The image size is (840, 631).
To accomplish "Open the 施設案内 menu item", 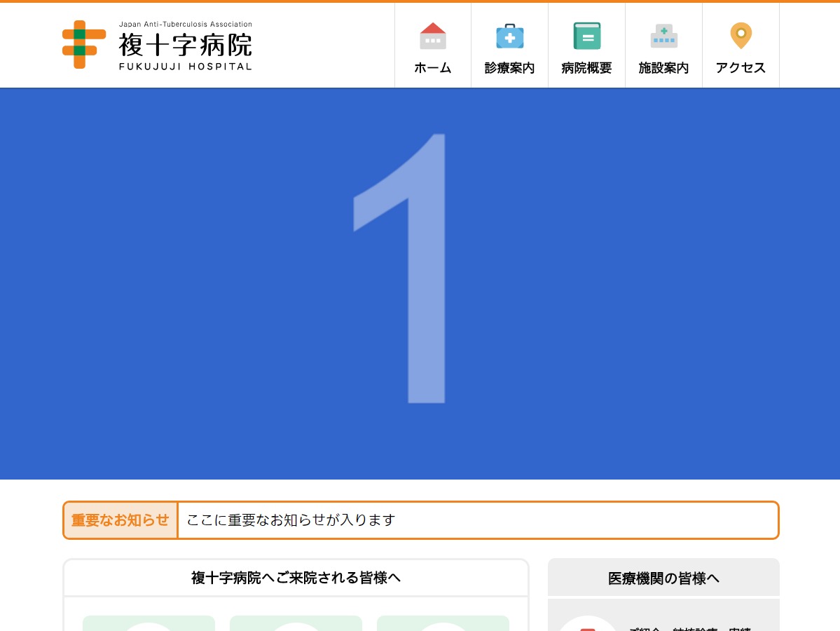I will pyautogui.click(x=663, y=46).
